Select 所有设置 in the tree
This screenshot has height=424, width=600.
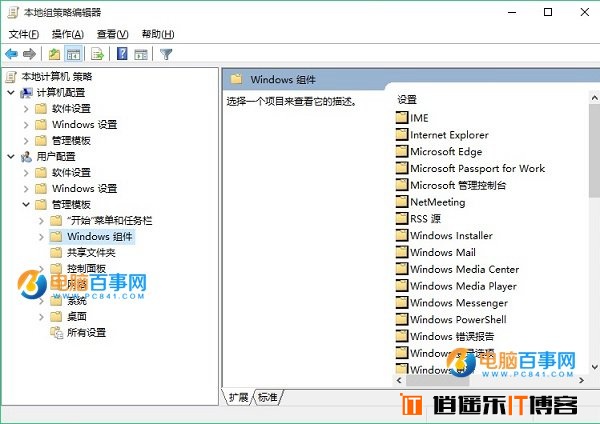tap(86, 333)
